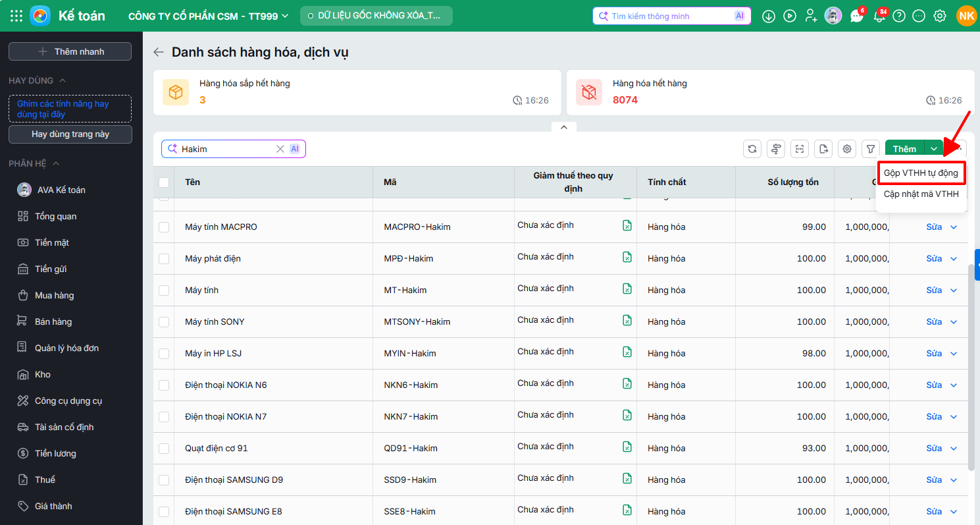Open the help question mark icon

pos(899,16)
